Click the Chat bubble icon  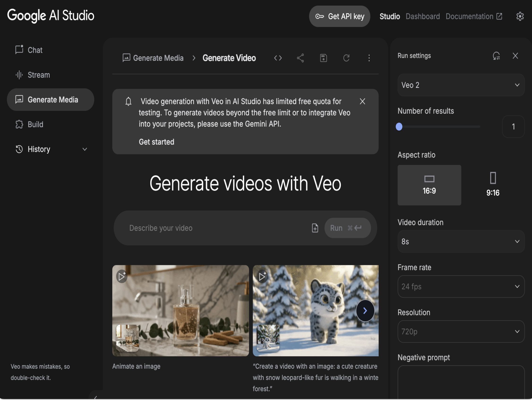click(x=19, y=50)
